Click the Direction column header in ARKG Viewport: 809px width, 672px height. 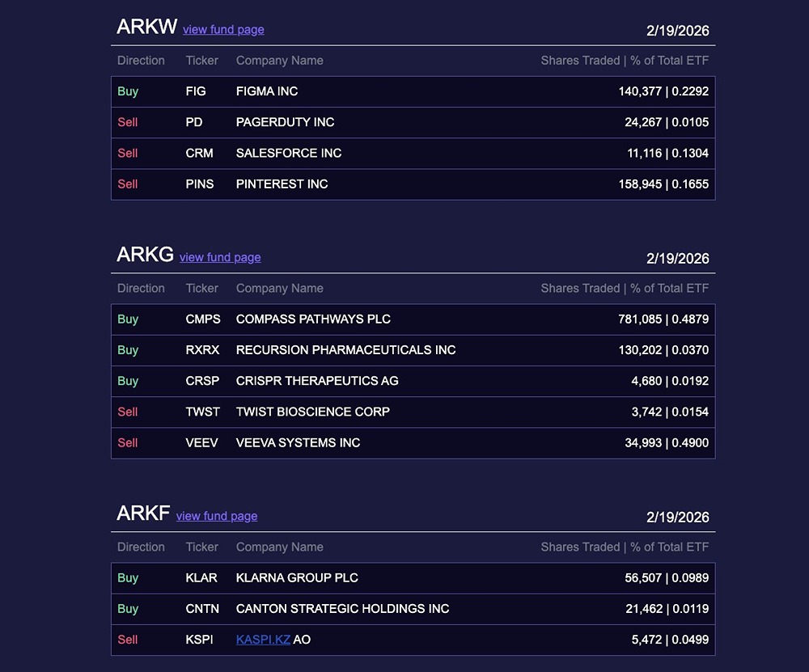(141, 288)
